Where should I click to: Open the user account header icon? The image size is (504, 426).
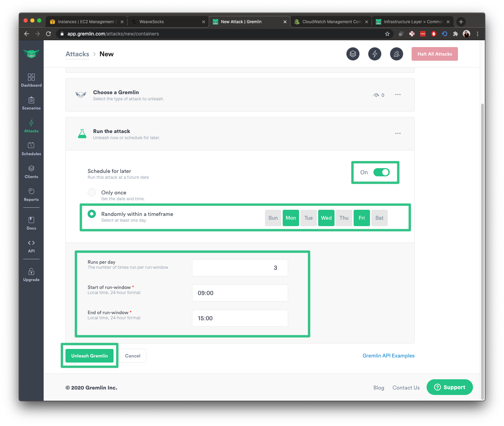pyautogui.click(x=397, y=54)
